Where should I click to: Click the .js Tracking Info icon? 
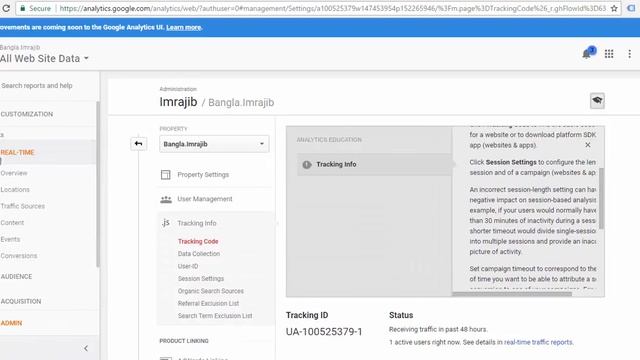[x=165, y=223]
